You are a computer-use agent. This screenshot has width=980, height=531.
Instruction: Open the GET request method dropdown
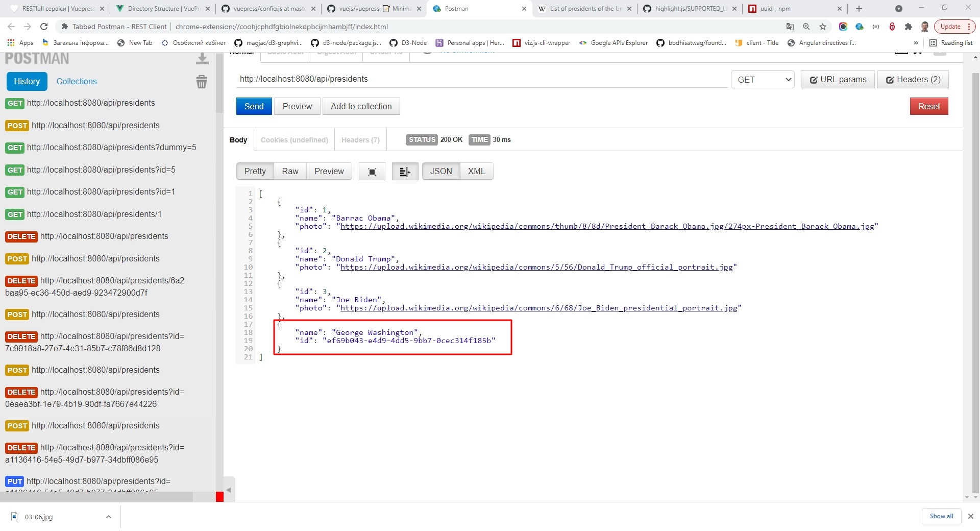pyautogui.click(x=763, y=80)
